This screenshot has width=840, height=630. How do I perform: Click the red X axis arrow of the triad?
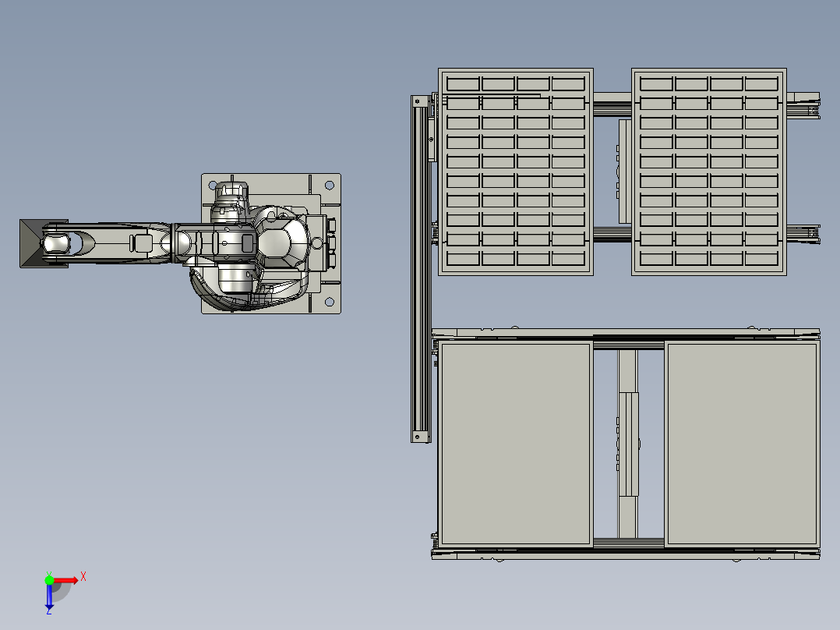pyautogui.click(x=65, y=580)
